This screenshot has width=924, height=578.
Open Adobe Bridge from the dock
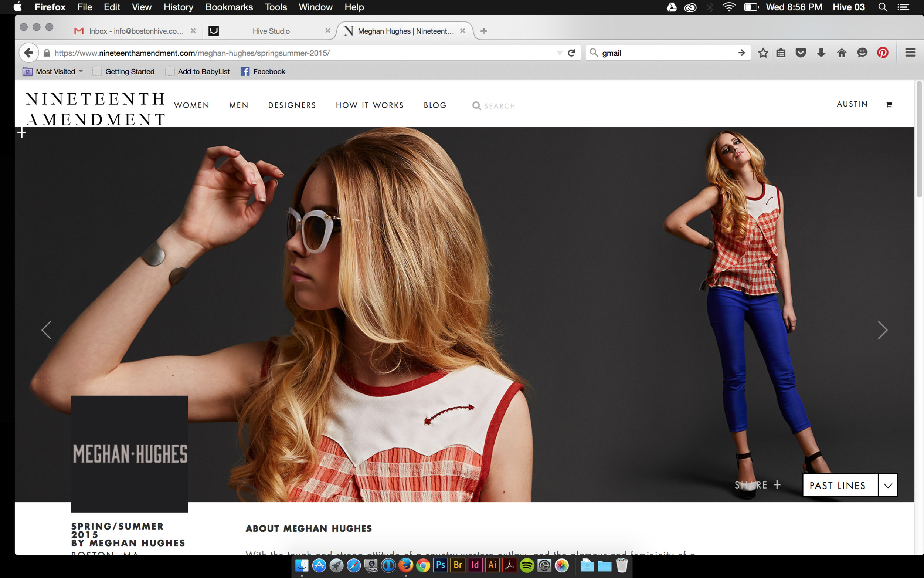pyautogui.click(x=458, y=565)
